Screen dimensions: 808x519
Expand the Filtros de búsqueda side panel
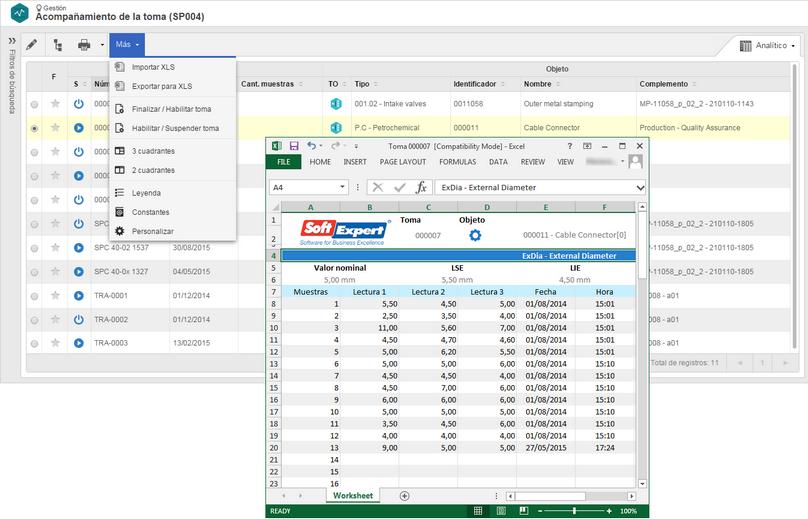[x=12, y=41]
